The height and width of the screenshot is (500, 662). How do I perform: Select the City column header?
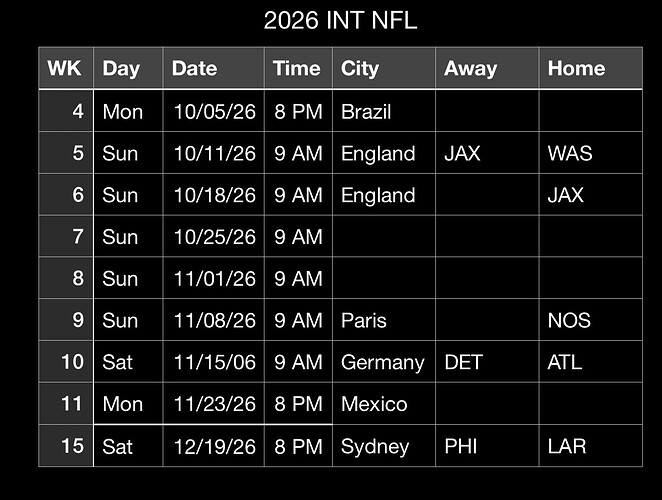pyautogui.click(x=358, y=69)
